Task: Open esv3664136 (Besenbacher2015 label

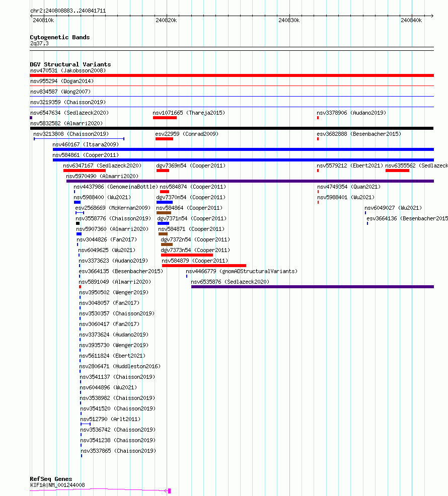Action: [407, 219]
